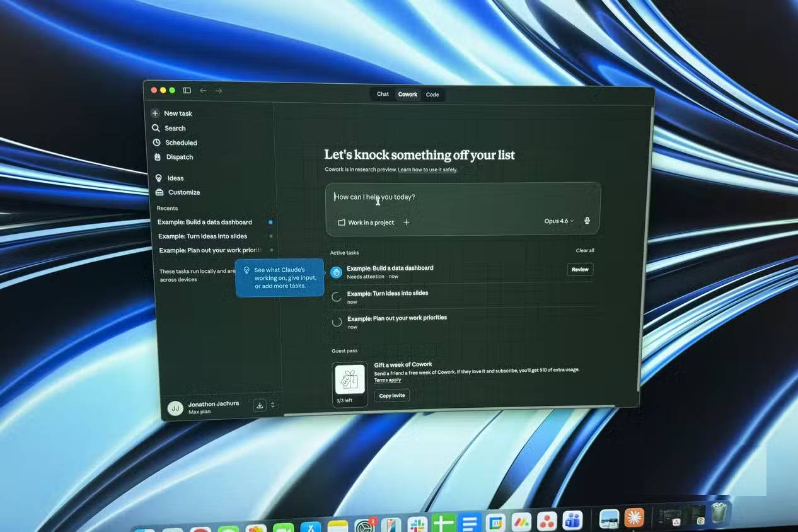Open Ideas with the lightbulb icon

[159, 178]
